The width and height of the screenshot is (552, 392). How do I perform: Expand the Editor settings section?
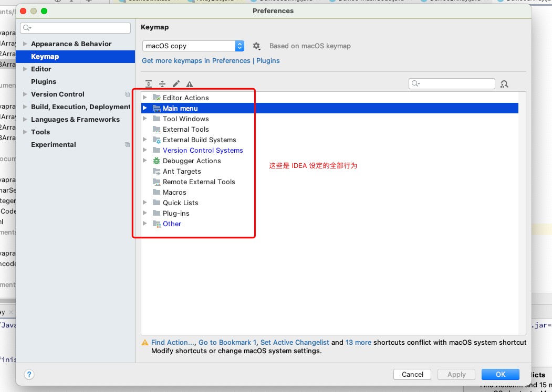(x=25, y=69)
